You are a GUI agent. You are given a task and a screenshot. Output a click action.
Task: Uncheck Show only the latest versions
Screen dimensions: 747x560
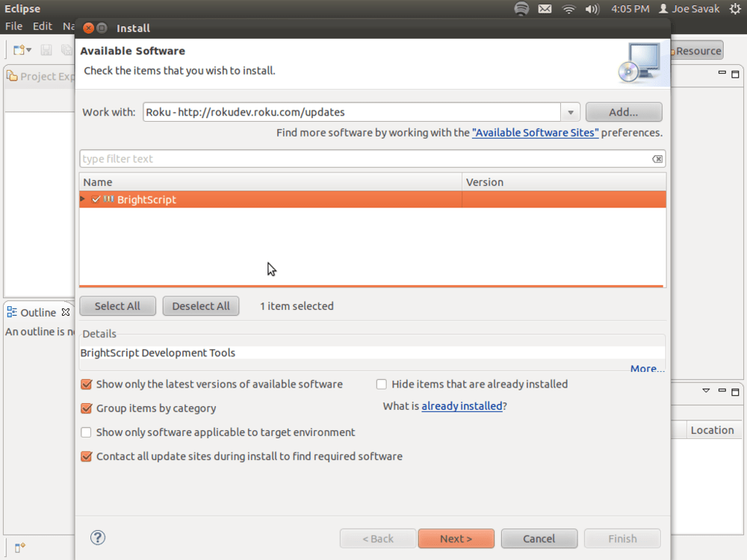coord(86,384)
